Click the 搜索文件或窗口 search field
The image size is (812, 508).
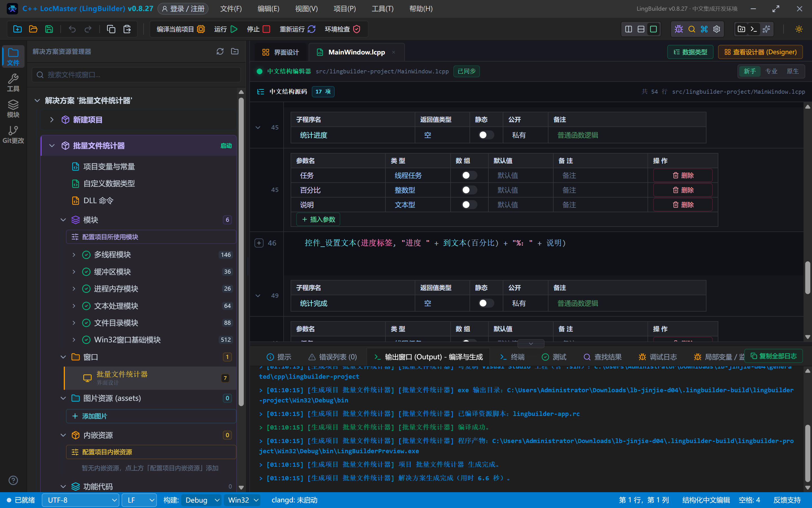point(136,75)
